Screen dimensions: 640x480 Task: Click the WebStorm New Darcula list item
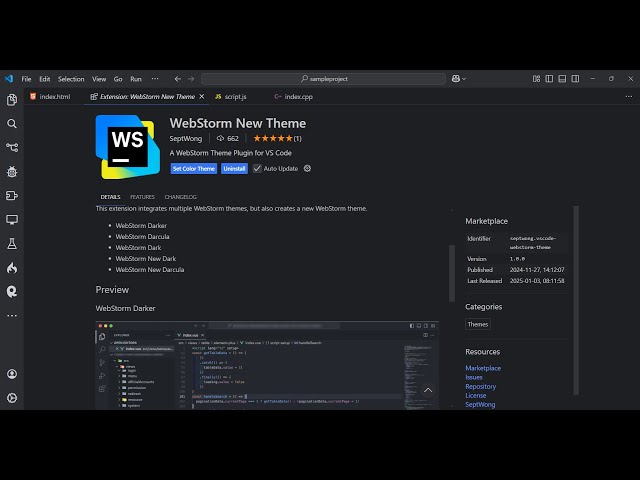[150, 269]
